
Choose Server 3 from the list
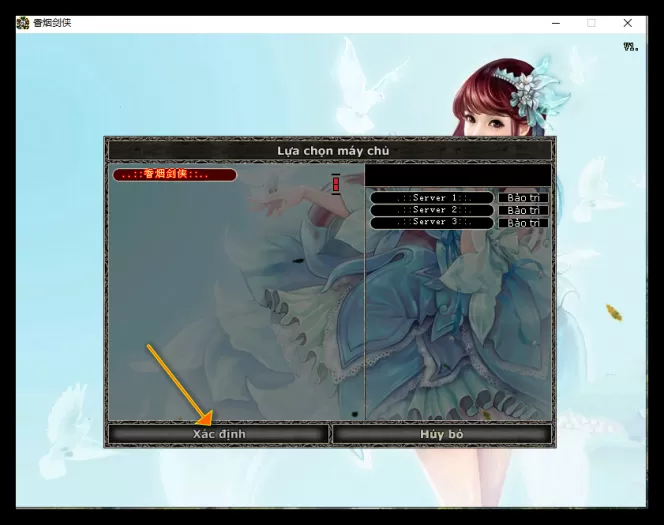432,222
